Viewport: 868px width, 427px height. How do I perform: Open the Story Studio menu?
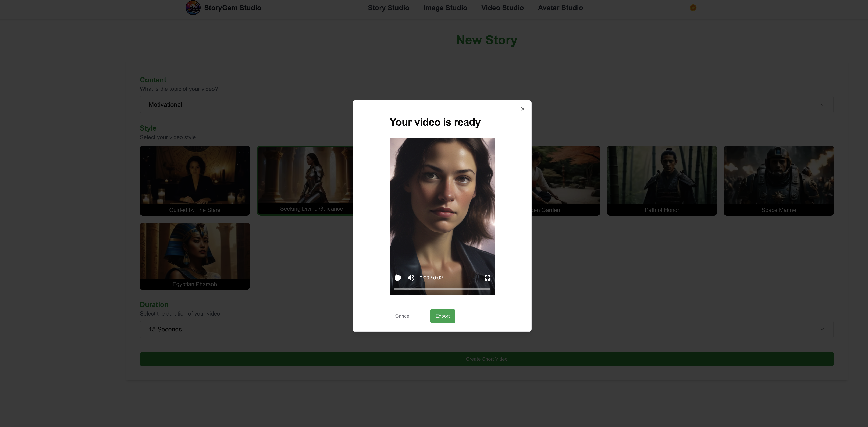(x=389, y=8)
